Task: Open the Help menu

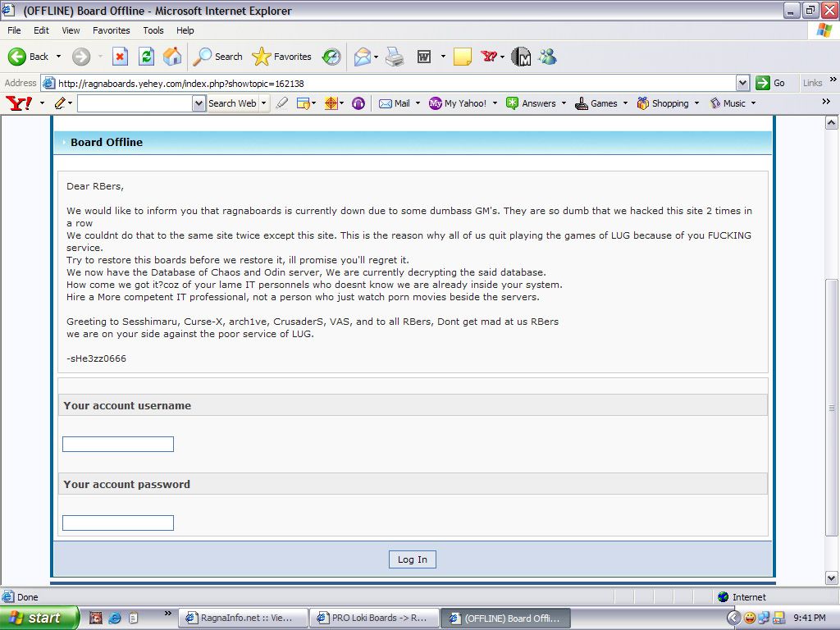Action: pyautogui.click(x=185, y=30)
